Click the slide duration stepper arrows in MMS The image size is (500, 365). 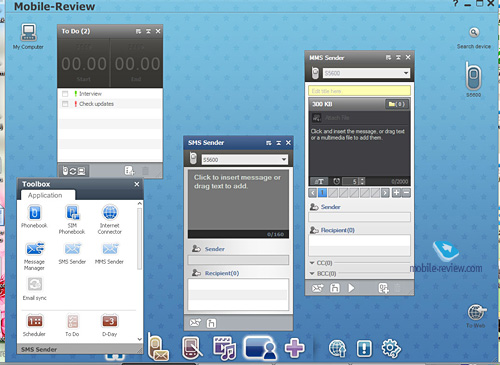[362, 181]
